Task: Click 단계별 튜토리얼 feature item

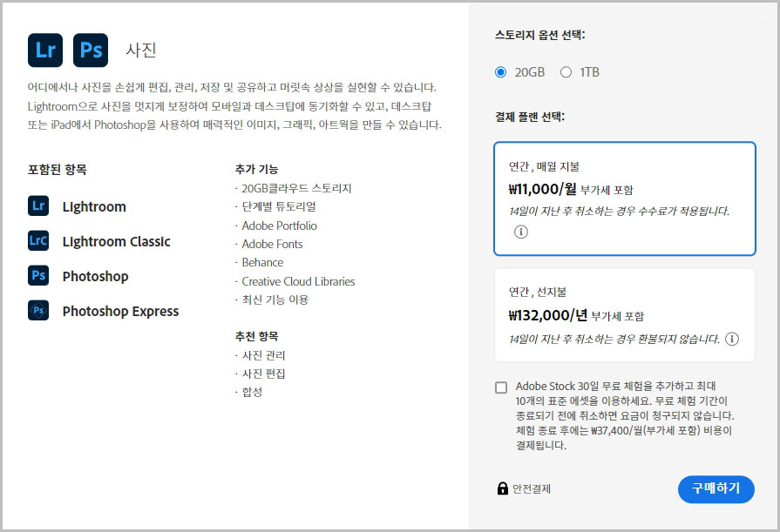Action: [279, 207]
